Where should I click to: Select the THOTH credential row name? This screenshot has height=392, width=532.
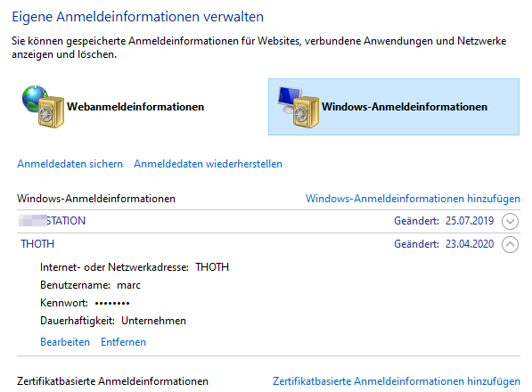(37, 244)
